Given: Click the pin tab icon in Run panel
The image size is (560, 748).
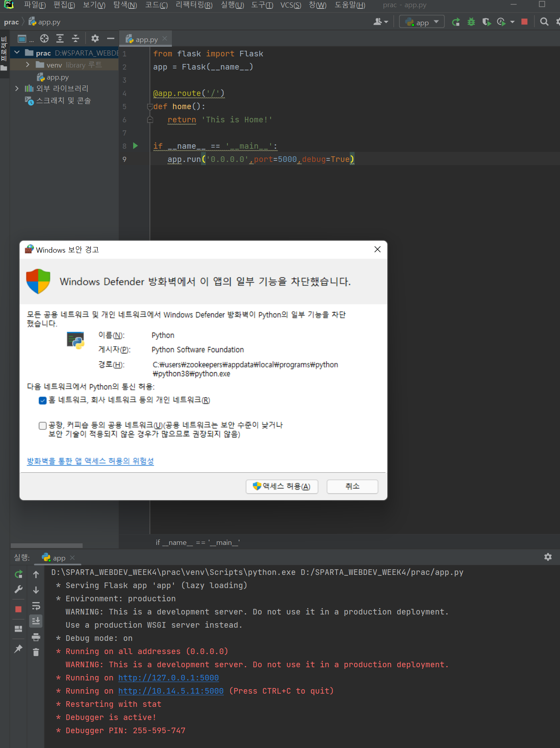Looking at the screenshot, I should tap(18, 648).
